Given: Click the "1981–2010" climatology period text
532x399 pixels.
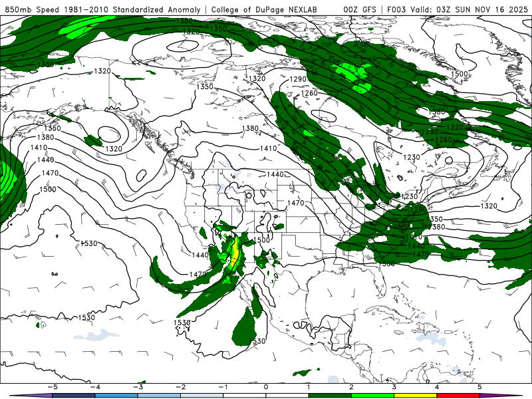Looking at the screenshot, I should tap(86, 9).
